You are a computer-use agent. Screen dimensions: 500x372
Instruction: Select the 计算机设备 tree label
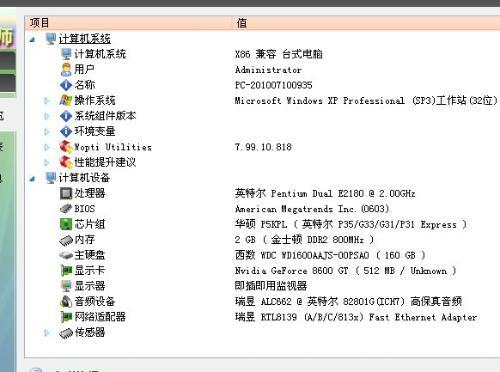pos(84,178)
